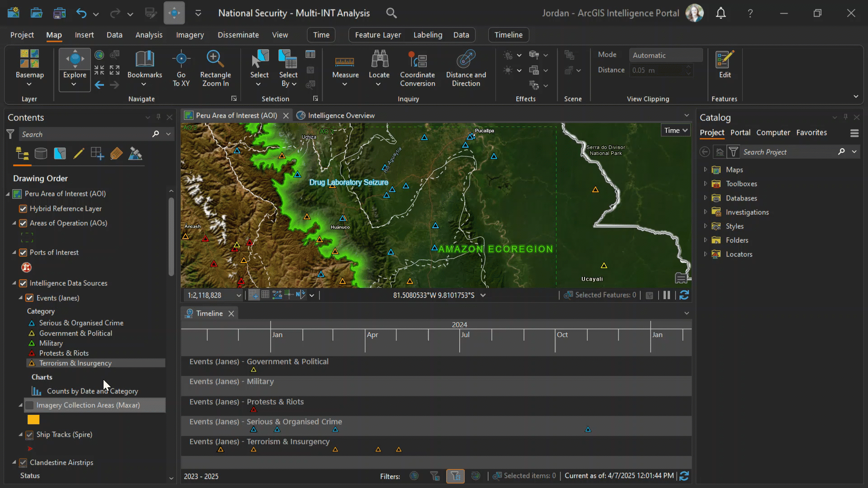Uncheck the Hybrid Reference Layer
The height and width of the screenshot is (488, 868).
tap(23, 209)
